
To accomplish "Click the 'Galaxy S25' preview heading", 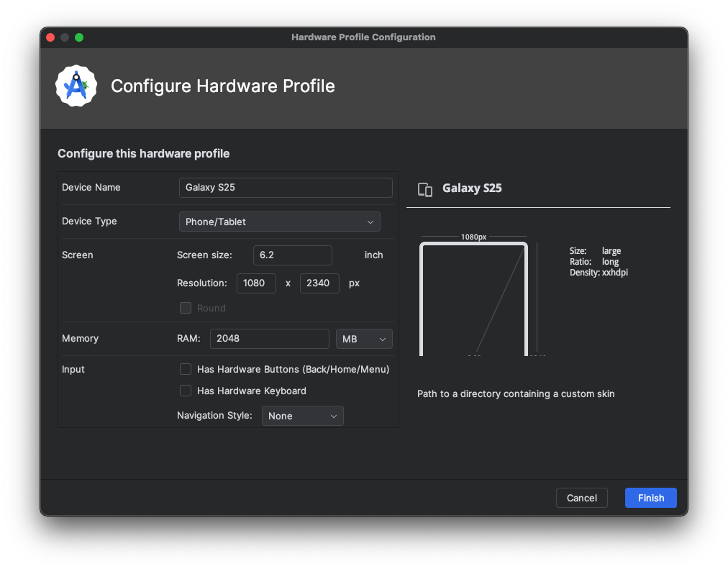I will point(472,188).
